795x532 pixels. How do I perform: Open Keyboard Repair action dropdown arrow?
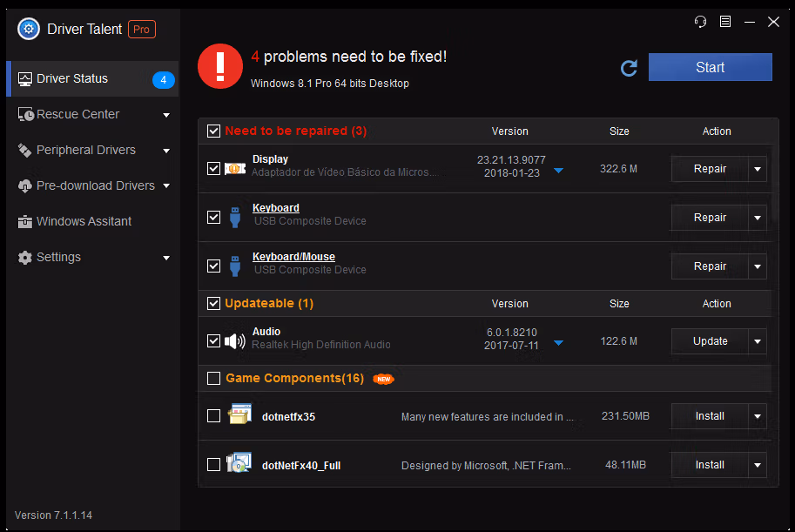(x=758, y=218)
